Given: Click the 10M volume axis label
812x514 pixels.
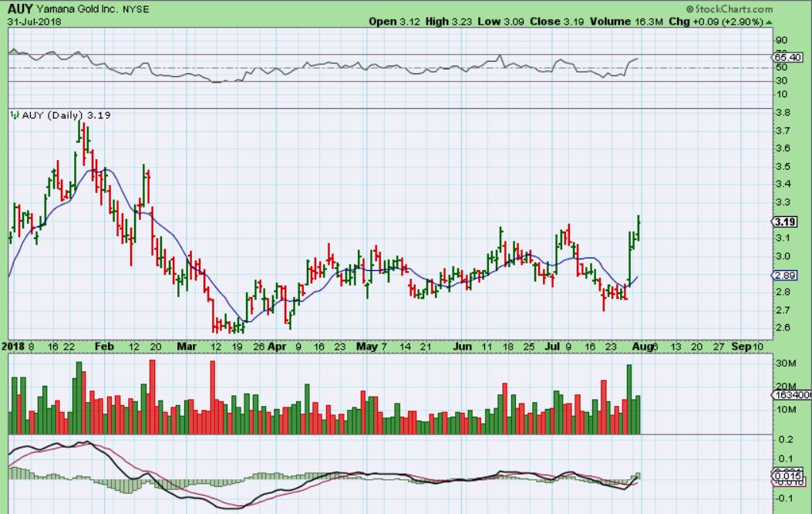Looking at the screenshot, I should pyautogui.click(x=785, y=410).
